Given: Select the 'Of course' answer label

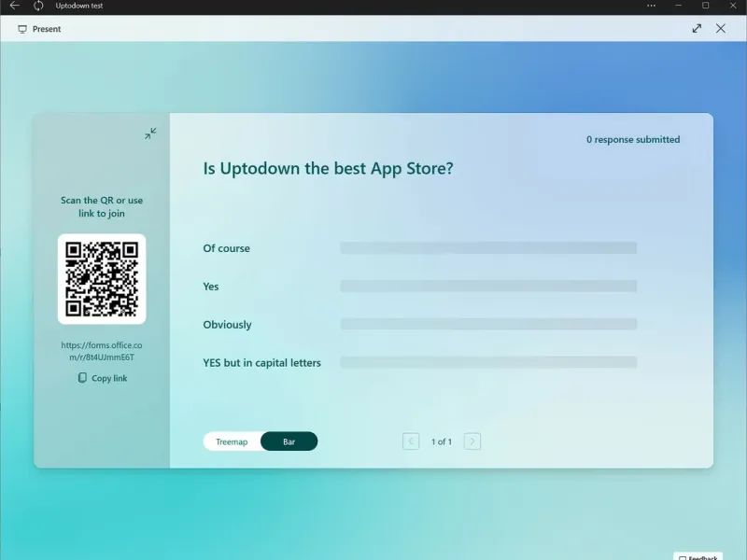Looking at the screenshot, I should pos(226,248).
